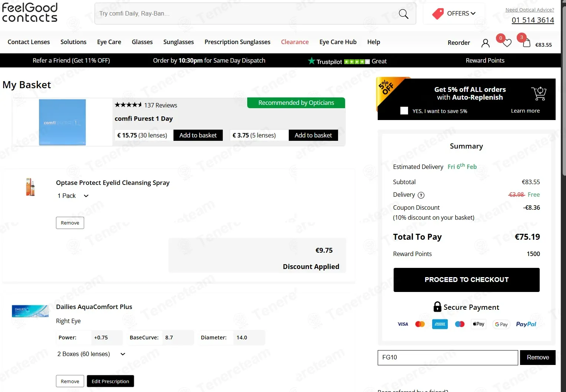Click Edit Prescription button
This screenshot has width=566, height=392.
click(x=110, y=381)
